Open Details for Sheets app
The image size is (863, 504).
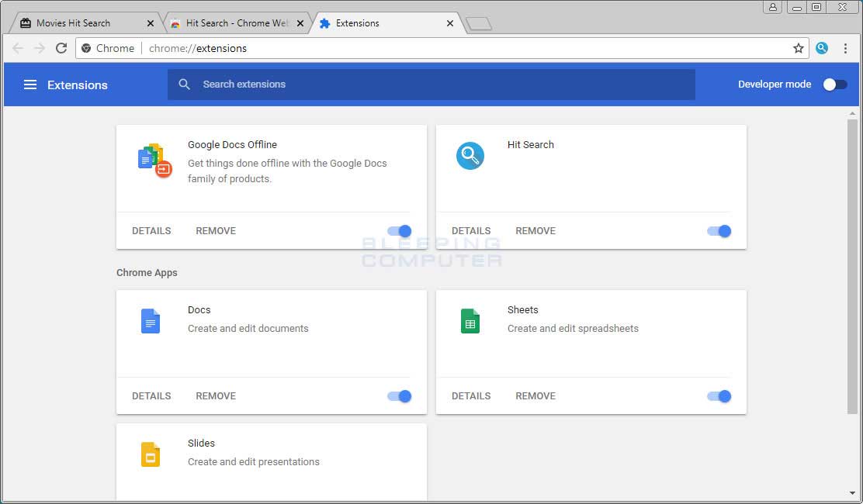point(471,395)
